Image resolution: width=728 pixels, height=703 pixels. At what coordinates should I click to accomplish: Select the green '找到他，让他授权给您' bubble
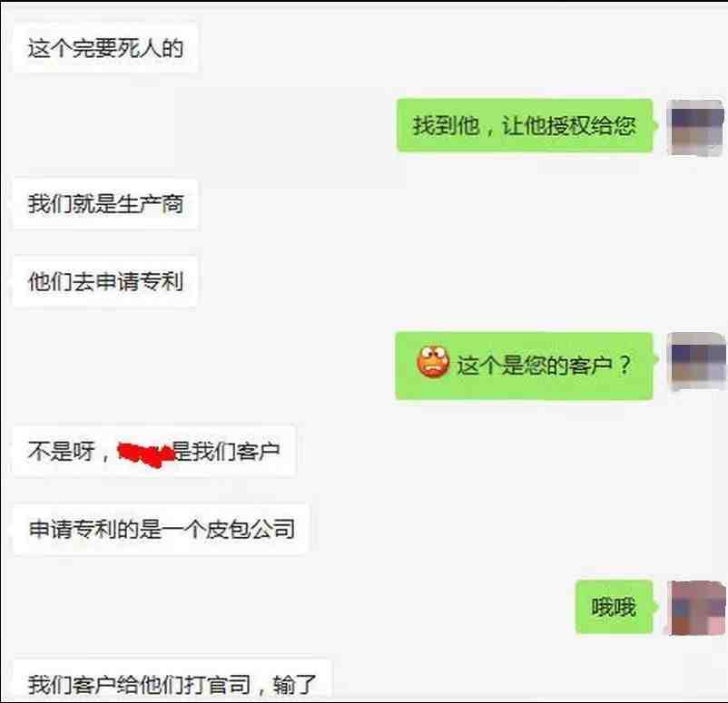[x=525, y=125]
